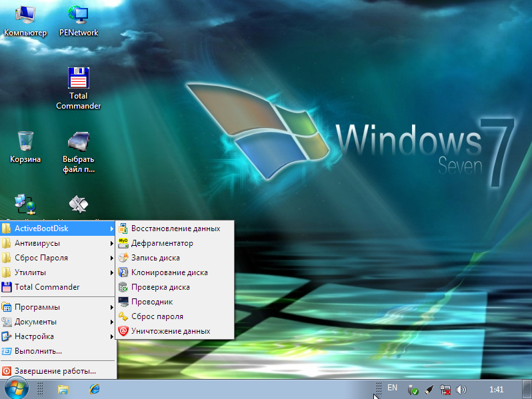Viewport: 532px width, 399px height.
Task: Click the Start orb button
Action: [x=17, y=389]
